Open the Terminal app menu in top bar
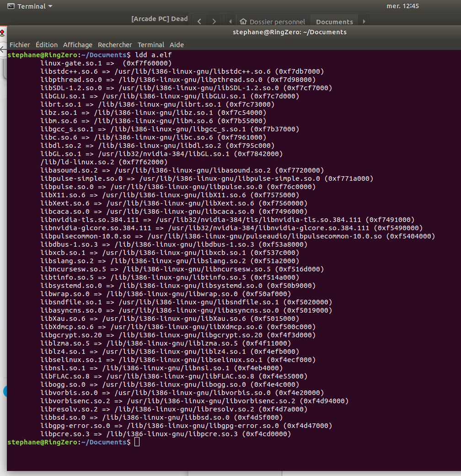The image size is (461, 476). [x=30, y=6]
